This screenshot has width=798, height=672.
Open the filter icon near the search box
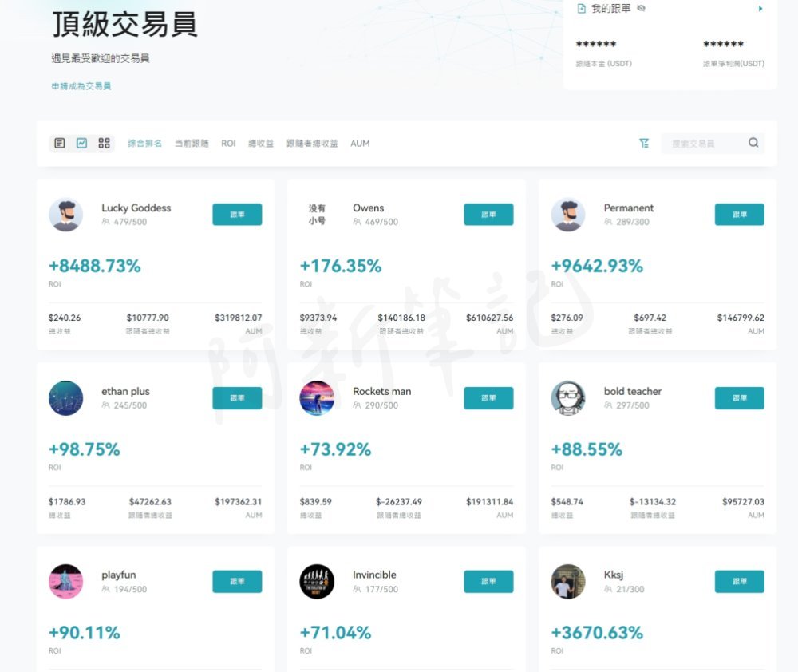[644, 142]
